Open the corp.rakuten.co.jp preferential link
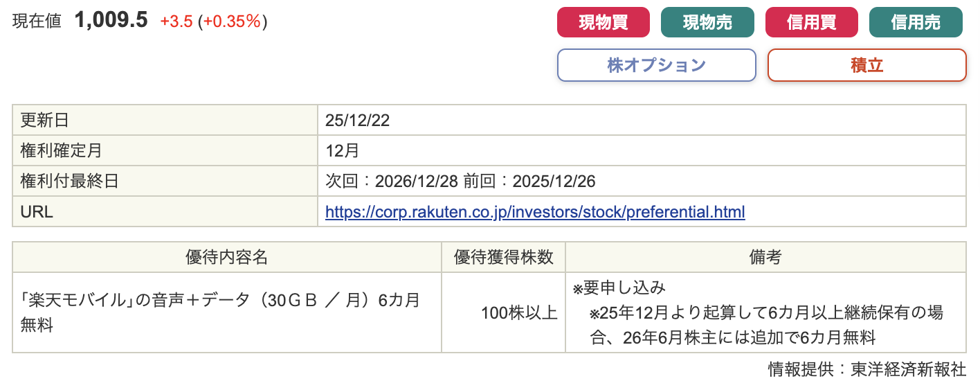Image resolution: width=980 pixels, height=381 pixels. click(535, 212)
